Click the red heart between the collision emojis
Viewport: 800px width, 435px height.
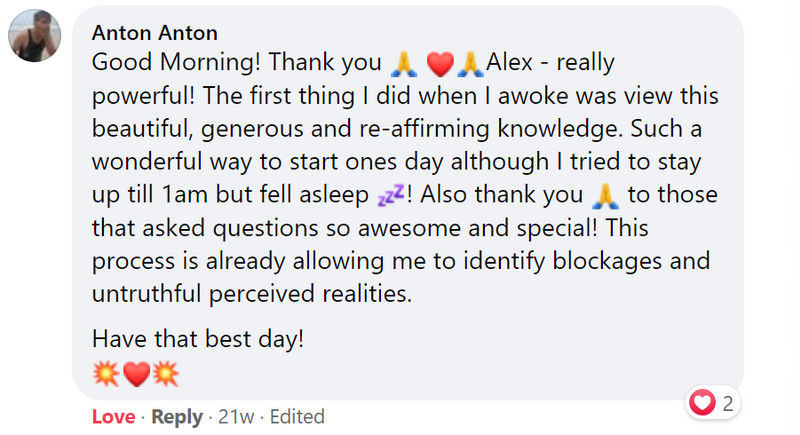(136, 374)
